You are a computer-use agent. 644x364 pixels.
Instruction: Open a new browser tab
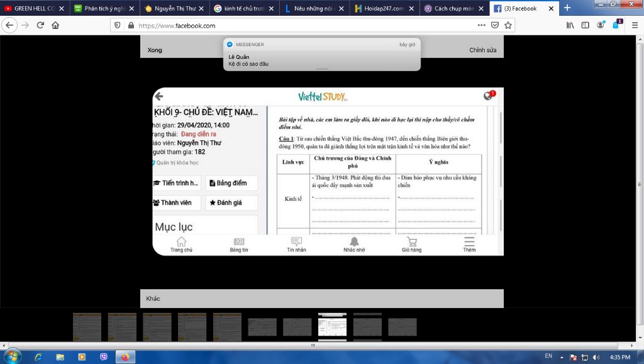point(567,8)
